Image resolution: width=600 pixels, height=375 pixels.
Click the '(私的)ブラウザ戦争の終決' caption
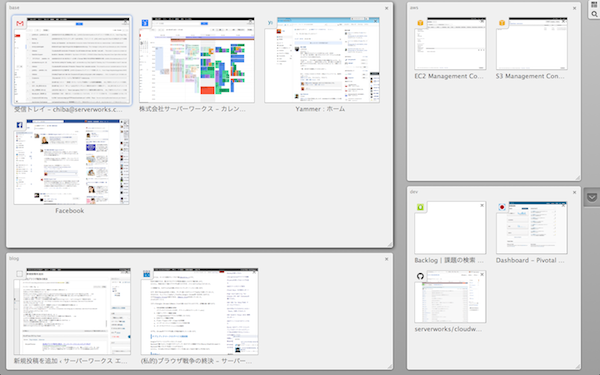pos(196,361)
